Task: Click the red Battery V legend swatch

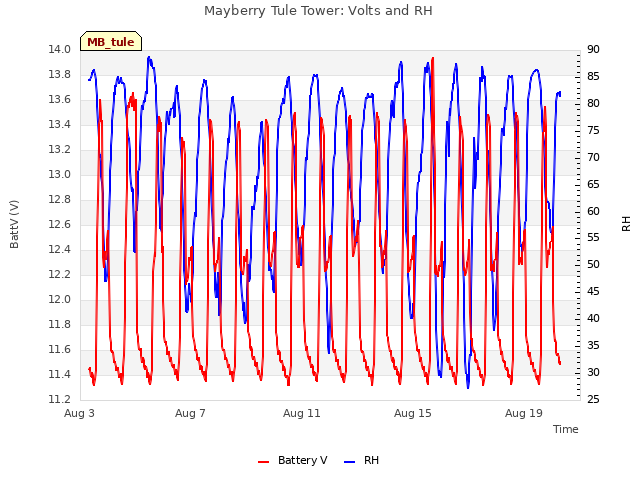Action: (x=264, y=462)
